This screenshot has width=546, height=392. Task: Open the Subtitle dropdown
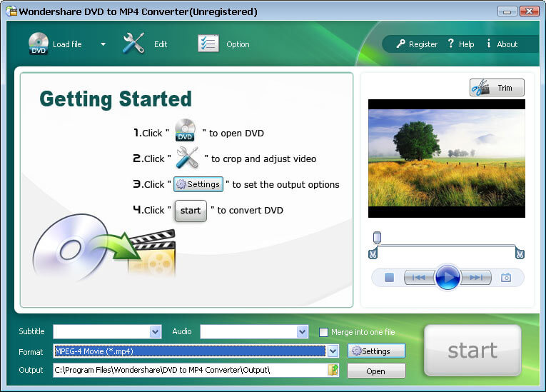(156, 332)
